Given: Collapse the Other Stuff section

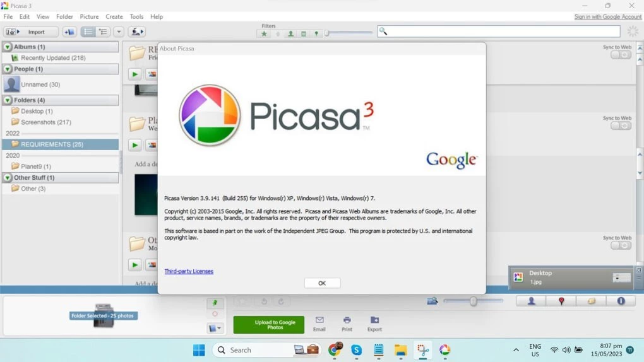Looking at the screenshot, I should [x=8, y=178].
